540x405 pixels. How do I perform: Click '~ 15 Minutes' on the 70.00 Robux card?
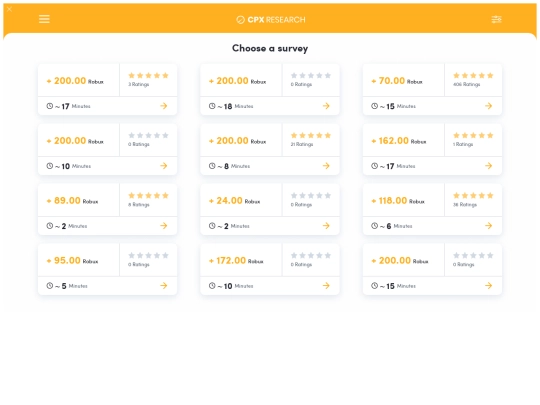click(398, 106)
